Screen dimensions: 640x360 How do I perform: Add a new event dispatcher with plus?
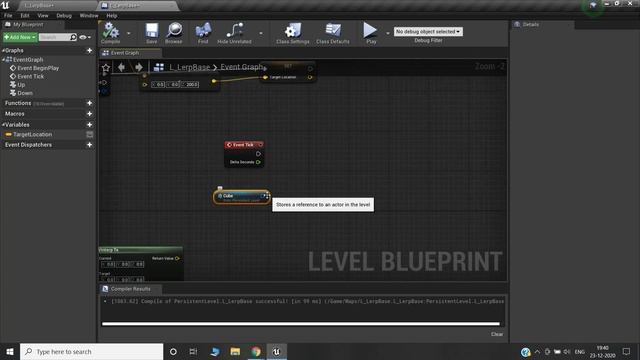89,145
